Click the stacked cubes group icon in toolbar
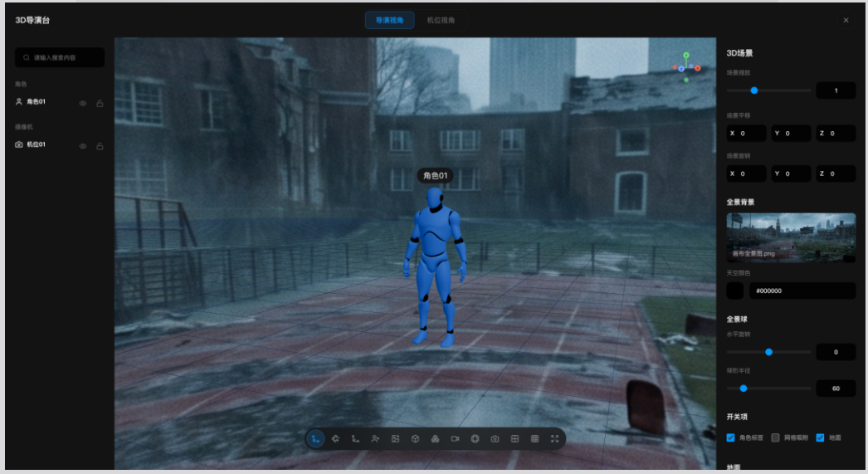Image resolution: width=868 pixels, height=474 pixels. (x=435, y=438)
